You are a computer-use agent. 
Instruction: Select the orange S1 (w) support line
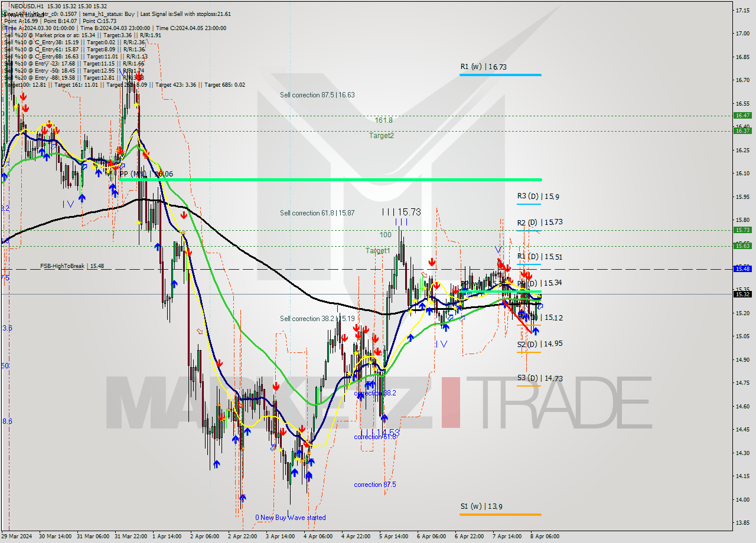(x=500, y=515)
